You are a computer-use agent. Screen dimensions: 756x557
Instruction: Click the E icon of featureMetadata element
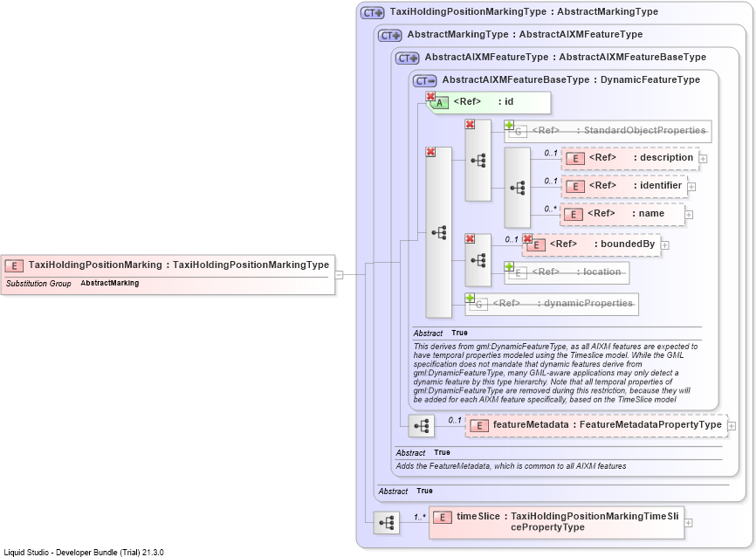pyautogui.click(x=479, y=426)
